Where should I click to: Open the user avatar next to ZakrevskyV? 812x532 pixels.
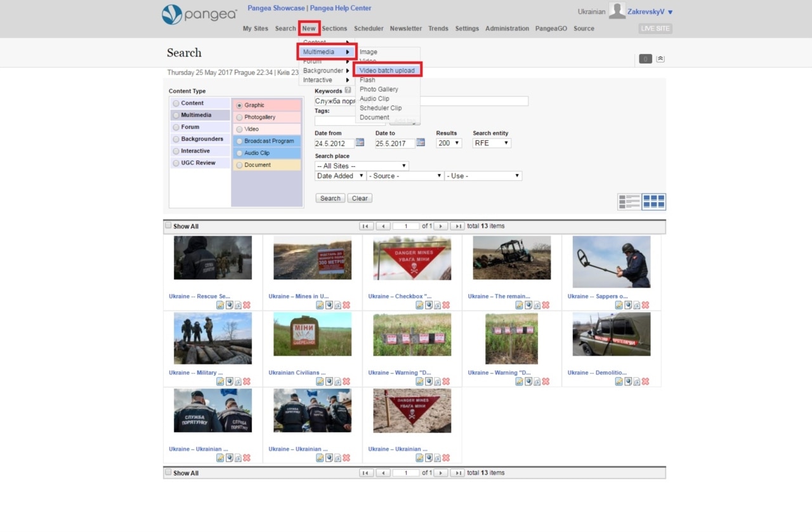coord(617,11)
